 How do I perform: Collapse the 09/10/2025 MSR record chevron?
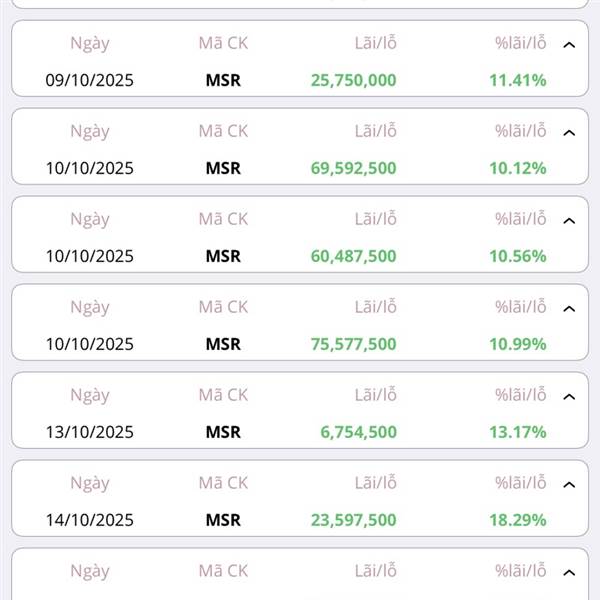click(x=569, y=45)
